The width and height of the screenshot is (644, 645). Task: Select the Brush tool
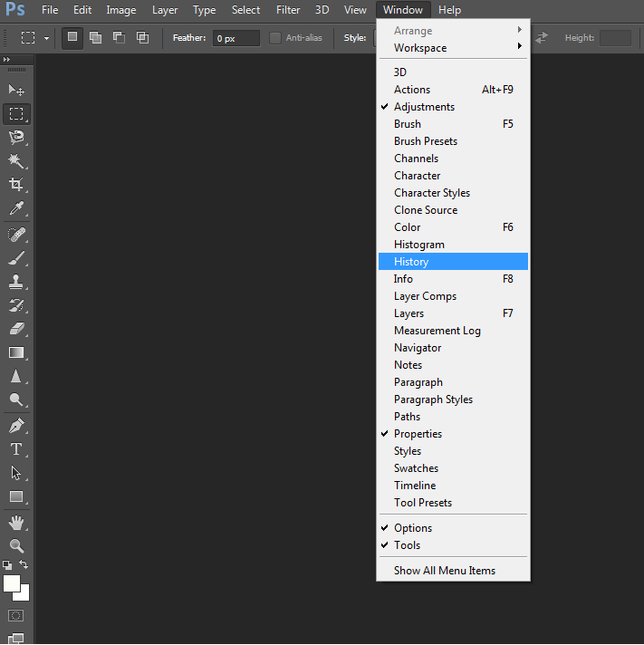tap(16, 258)
